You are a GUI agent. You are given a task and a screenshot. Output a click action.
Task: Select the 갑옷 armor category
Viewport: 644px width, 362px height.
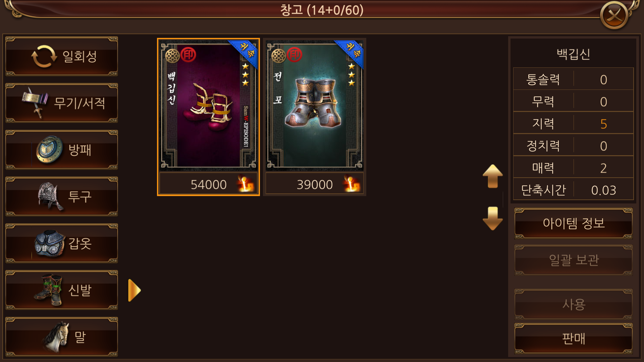click(x=62, y=243)
